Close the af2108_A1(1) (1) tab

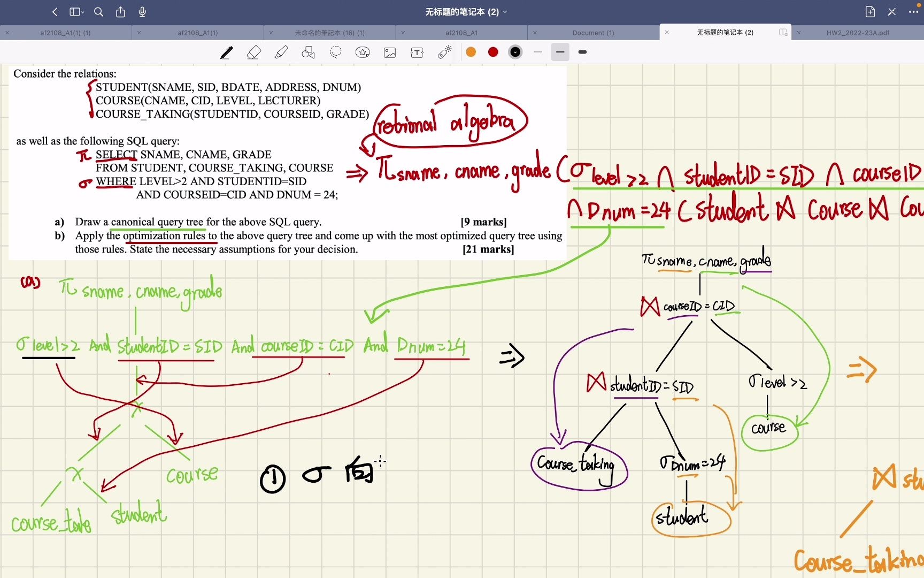[x=7, y=33]
